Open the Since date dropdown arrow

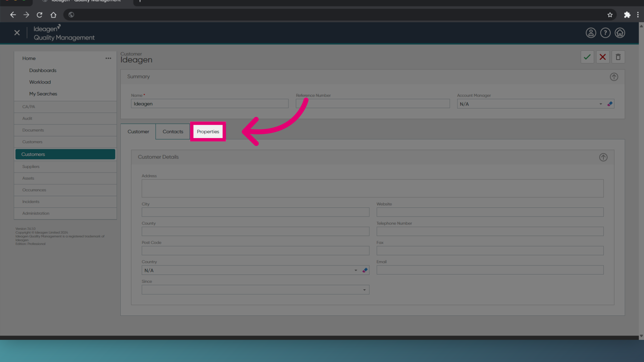364,290
